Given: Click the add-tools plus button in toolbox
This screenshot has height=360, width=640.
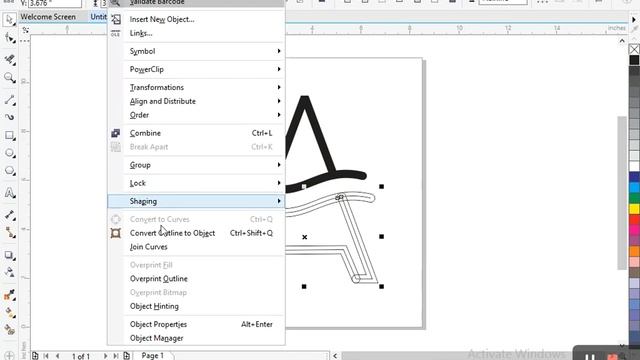Looking at the screenshot, I should point(9,356).
